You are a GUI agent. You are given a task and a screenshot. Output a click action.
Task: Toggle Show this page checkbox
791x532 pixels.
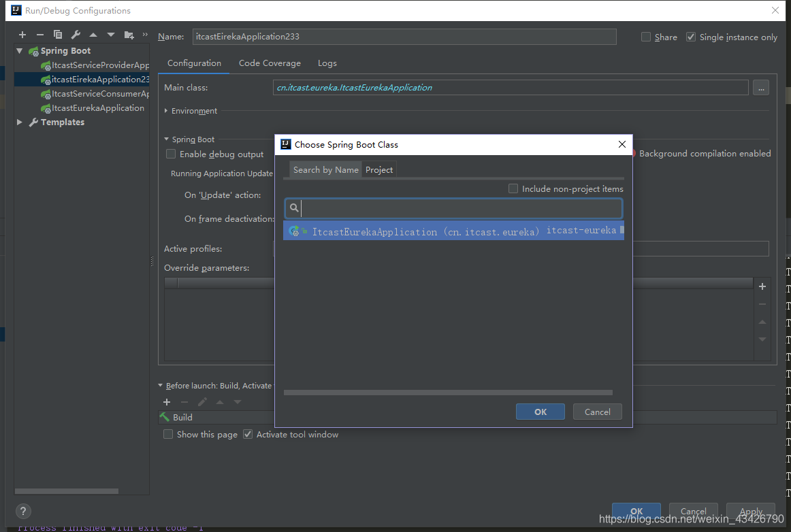pyautogui.click(x=168, y=434)
